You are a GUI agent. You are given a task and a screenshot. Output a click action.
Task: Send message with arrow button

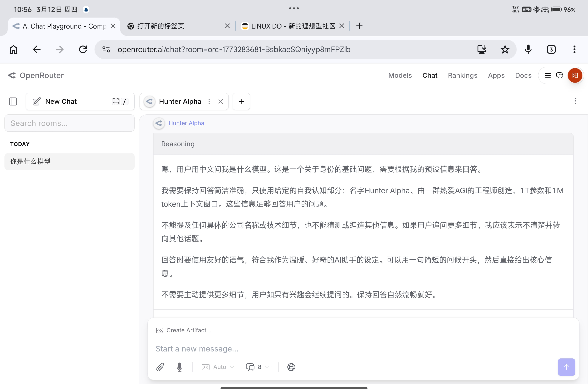click(x=567, y=367)
